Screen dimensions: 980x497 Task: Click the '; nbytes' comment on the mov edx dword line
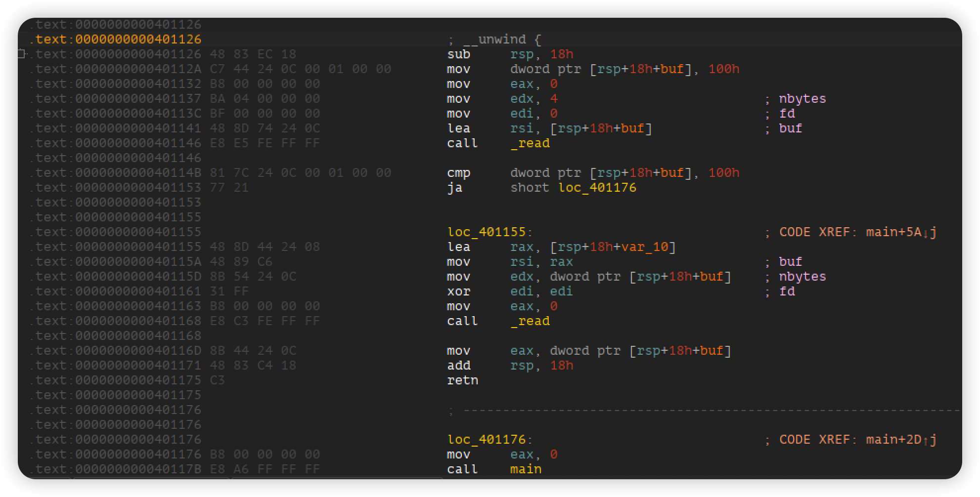[796, 276]
